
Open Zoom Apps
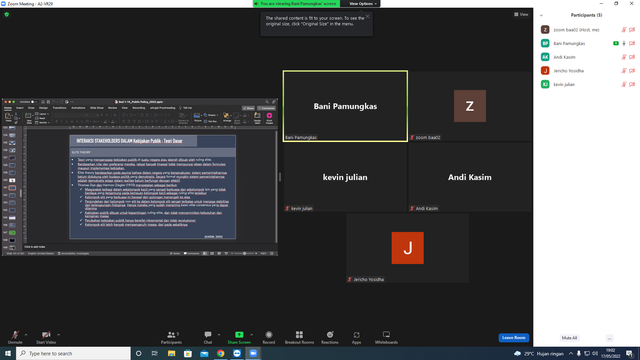coord(356,337)
